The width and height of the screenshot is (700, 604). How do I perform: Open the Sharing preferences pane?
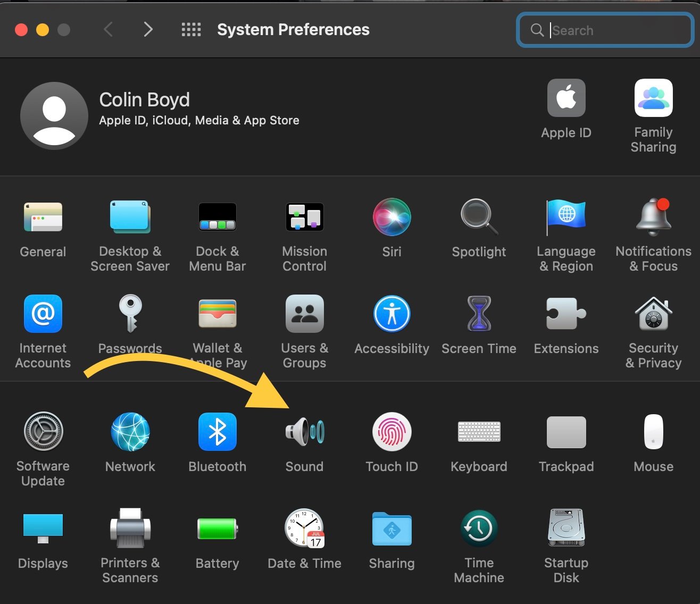click(392, 528)
